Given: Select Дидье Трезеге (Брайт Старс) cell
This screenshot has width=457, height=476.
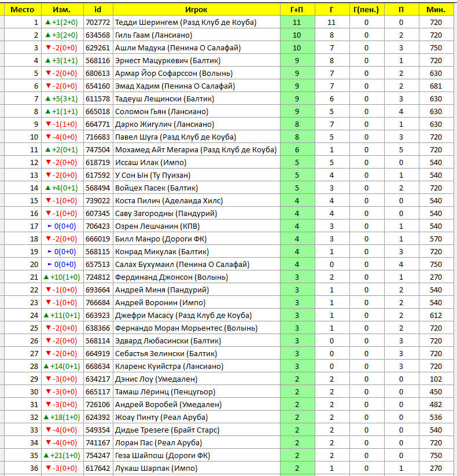Looking at the screenshot, I should [x=197, y=430].
